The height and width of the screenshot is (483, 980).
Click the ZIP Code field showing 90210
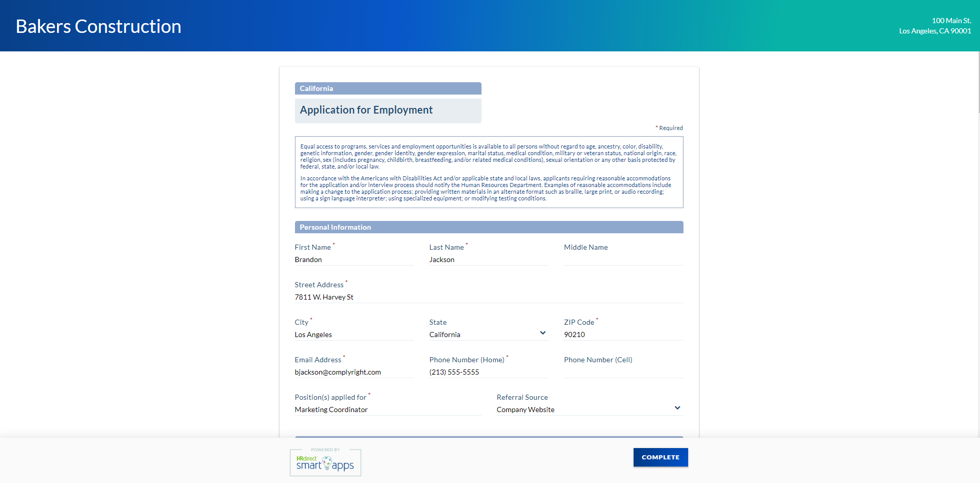tap(622, 334)
